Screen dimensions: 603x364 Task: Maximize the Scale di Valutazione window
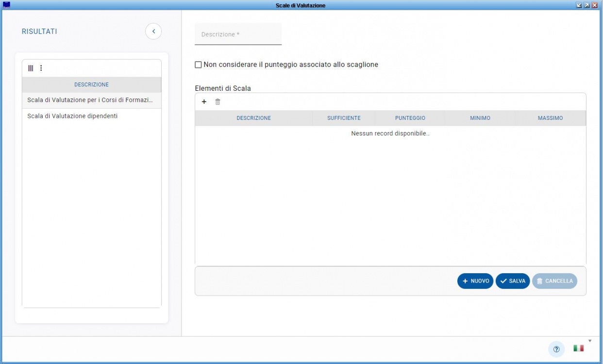[587, 5]
